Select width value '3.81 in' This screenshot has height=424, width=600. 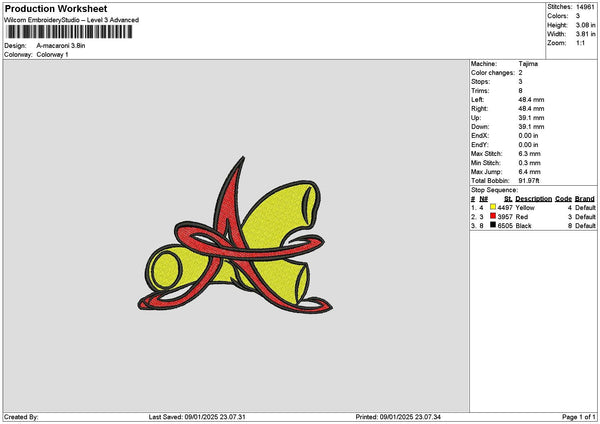[585, 34]
